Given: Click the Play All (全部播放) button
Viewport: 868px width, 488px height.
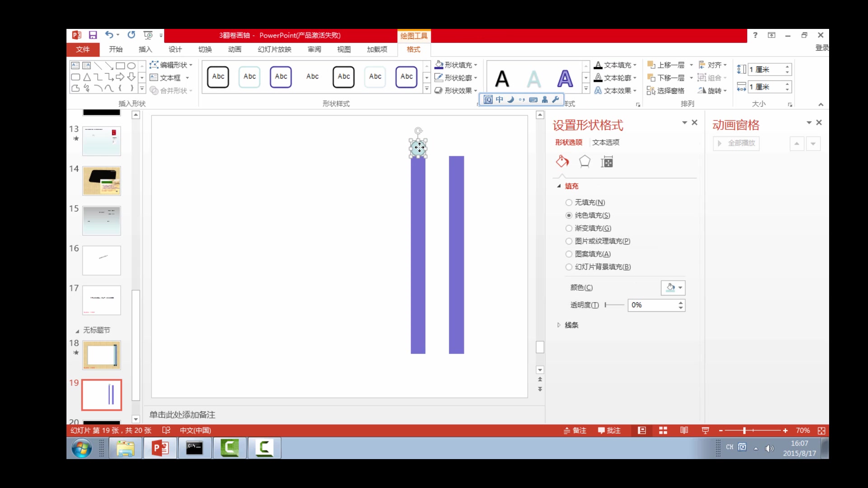Looking at the screenshot, I should click(736, 143).
